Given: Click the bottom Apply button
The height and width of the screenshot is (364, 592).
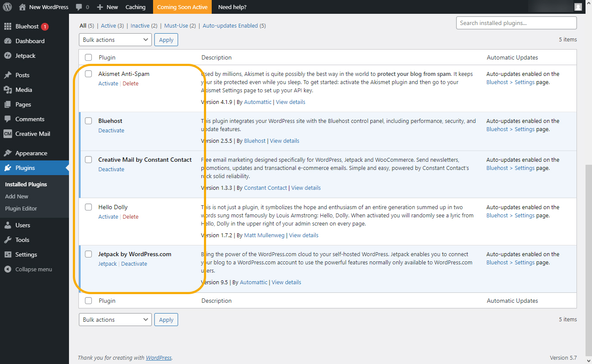Looking at the screenshot, I should (166, 320).
